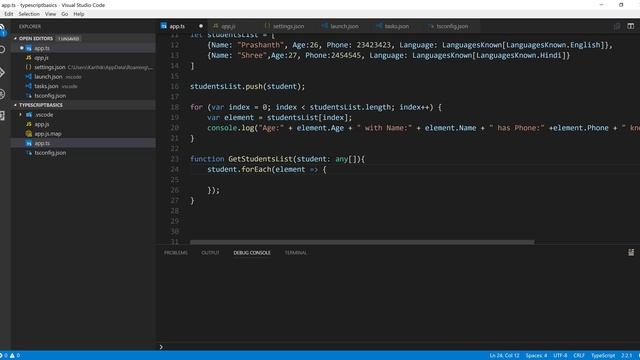This screenshot has width=640, height=360.
Task: Select the app.ts editor tab
Action: pyautogui.click(x=177, y=26)
